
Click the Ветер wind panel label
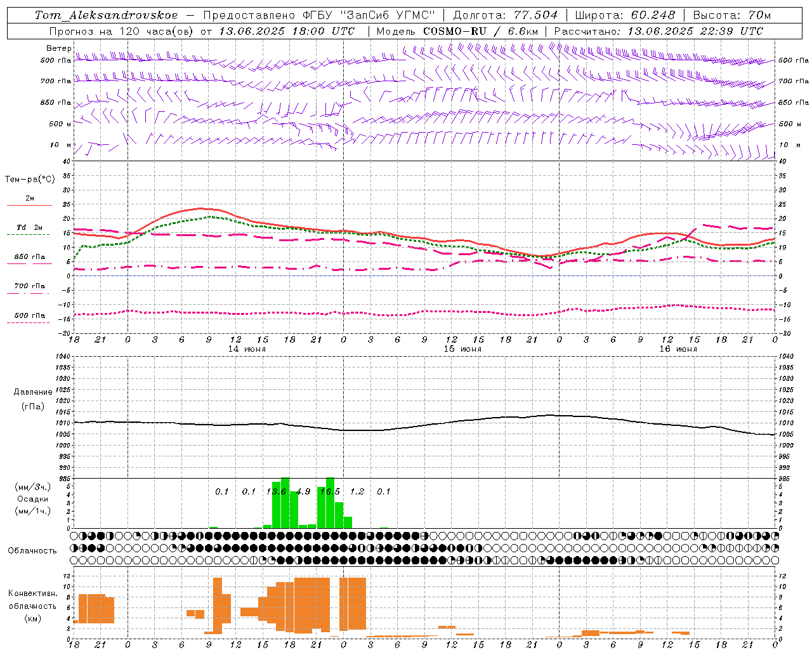coord(59,48)
